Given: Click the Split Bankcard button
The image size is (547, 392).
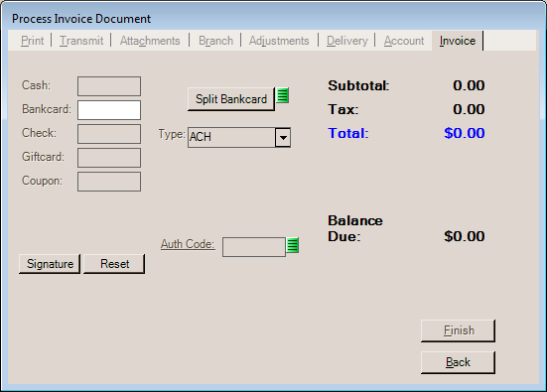Looking at the screenshot, I should 231,99.
